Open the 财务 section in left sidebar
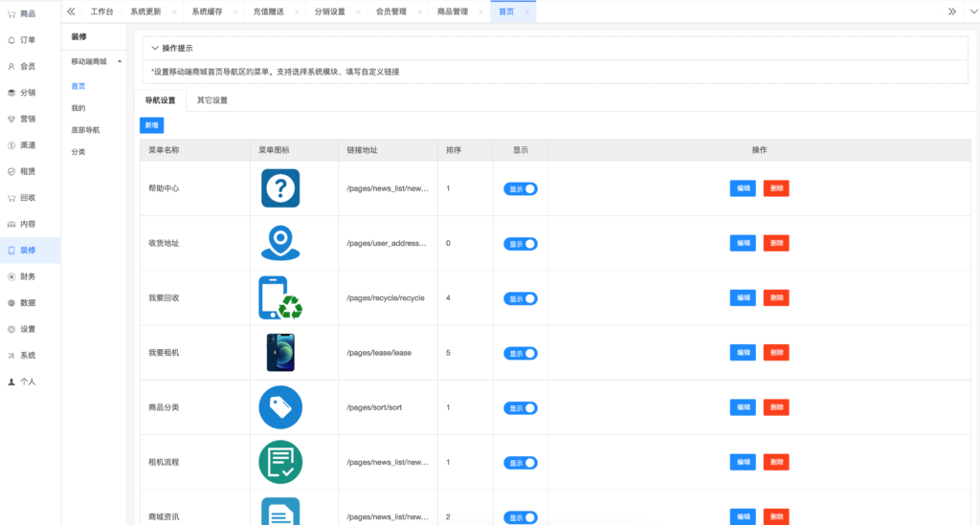980x525 pixels. click(x=22, y=276)
